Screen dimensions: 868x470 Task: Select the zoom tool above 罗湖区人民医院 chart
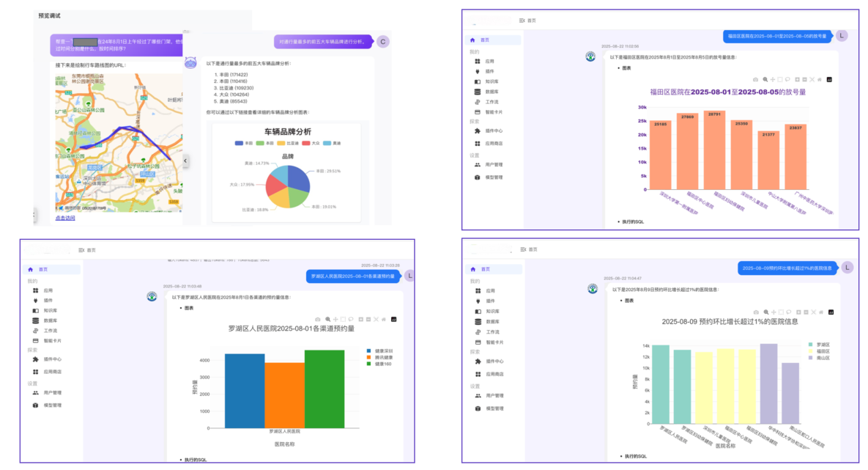pyautogui.click(x=327, y=319)
